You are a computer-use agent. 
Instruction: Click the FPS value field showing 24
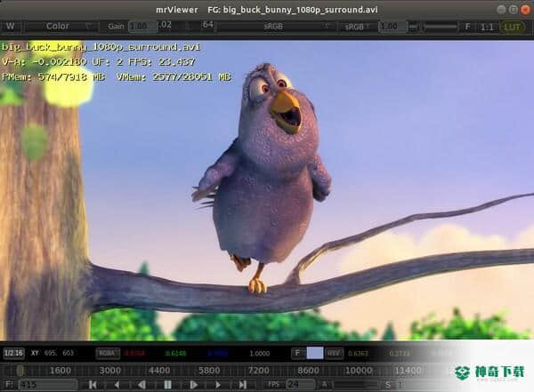tap(300, 385)
